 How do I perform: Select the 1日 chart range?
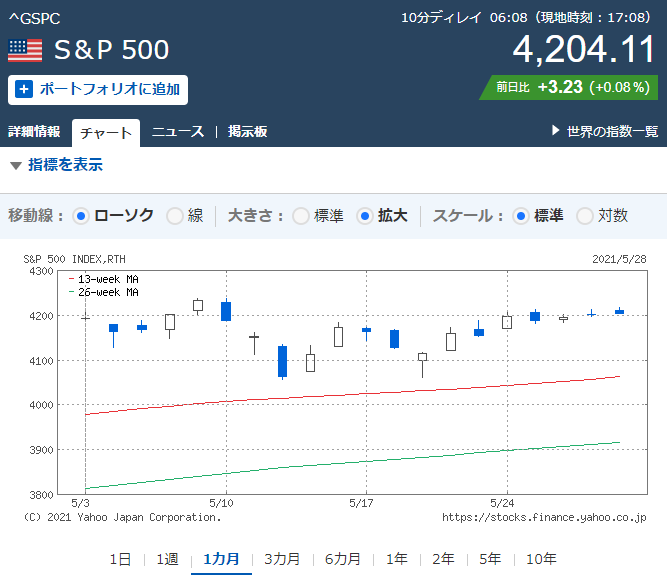click(120, 559)
